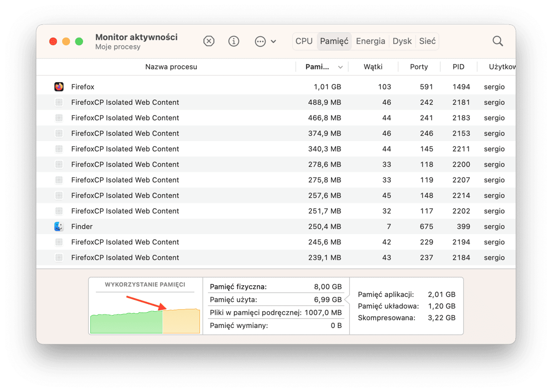Open the Dysk tab
Screen dimensions: 552x392
point(402,41)
